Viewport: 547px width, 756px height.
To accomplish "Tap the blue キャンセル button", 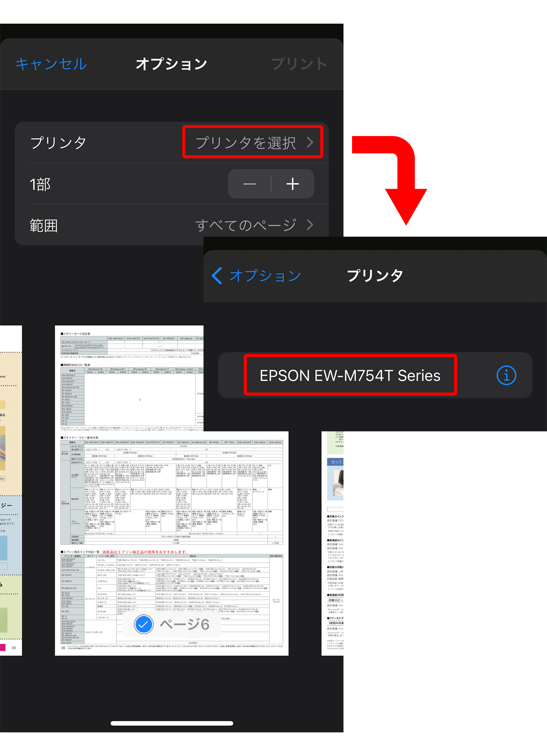I will 51,64.
